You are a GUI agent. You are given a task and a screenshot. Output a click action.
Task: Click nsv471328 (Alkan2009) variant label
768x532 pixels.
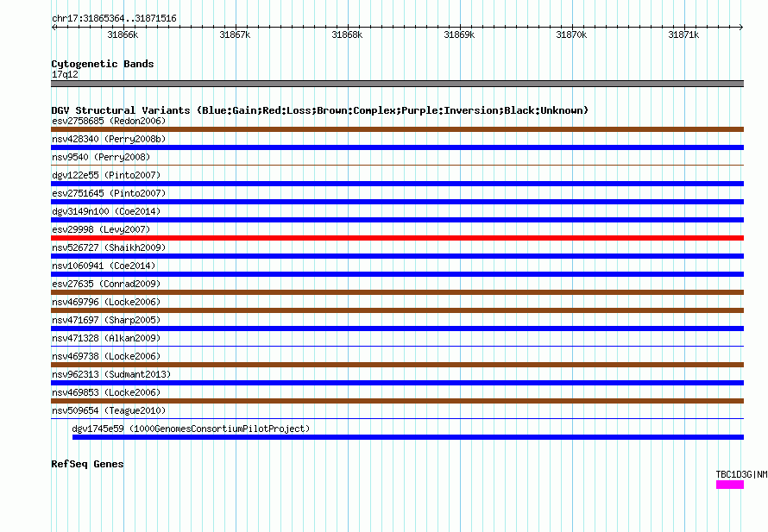point(106,338)
